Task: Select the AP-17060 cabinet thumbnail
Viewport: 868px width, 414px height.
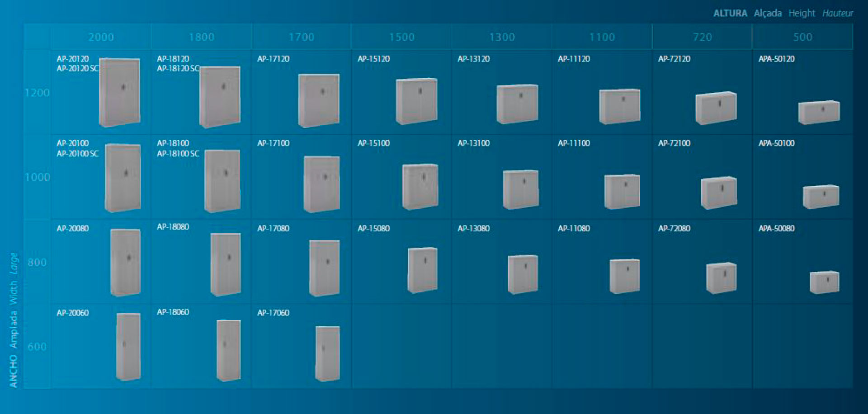Action: (327, 353)
